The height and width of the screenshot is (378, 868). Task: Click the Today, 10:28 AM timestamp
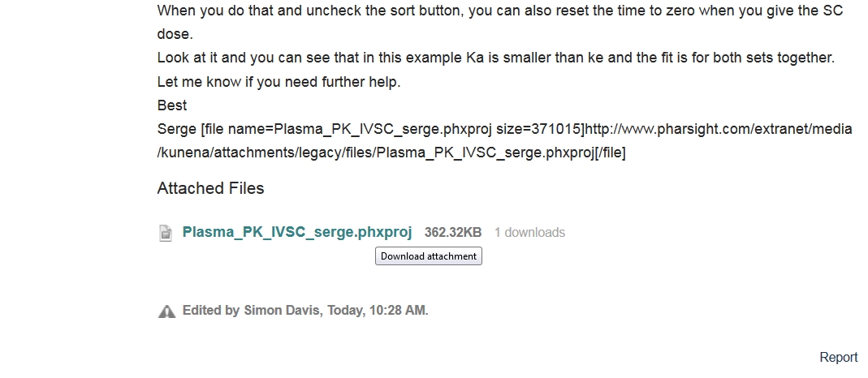pyautogui.click(x=378, y=311)
